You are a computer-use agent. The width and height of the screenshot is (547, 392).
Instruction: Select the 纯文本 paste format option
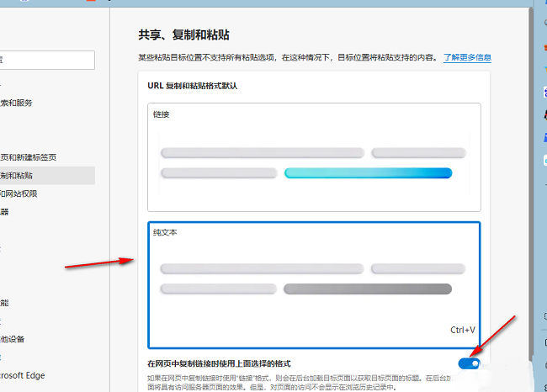pos(314,284)
